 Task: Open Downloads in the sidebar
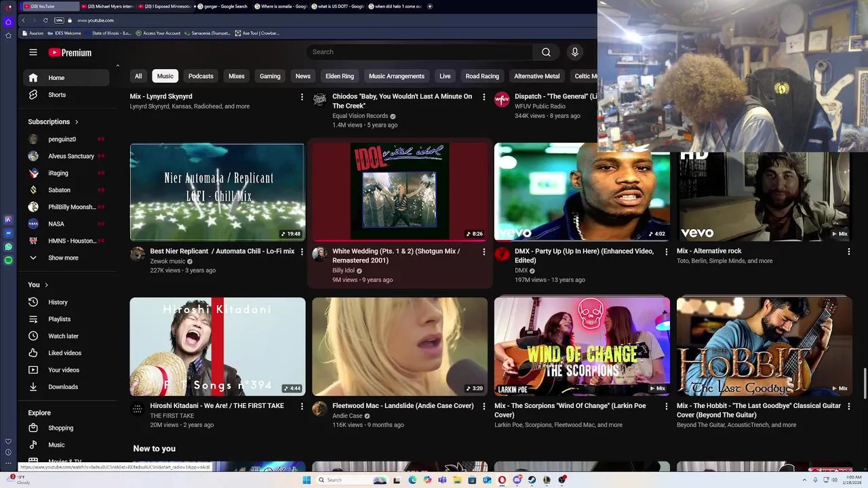66,387
